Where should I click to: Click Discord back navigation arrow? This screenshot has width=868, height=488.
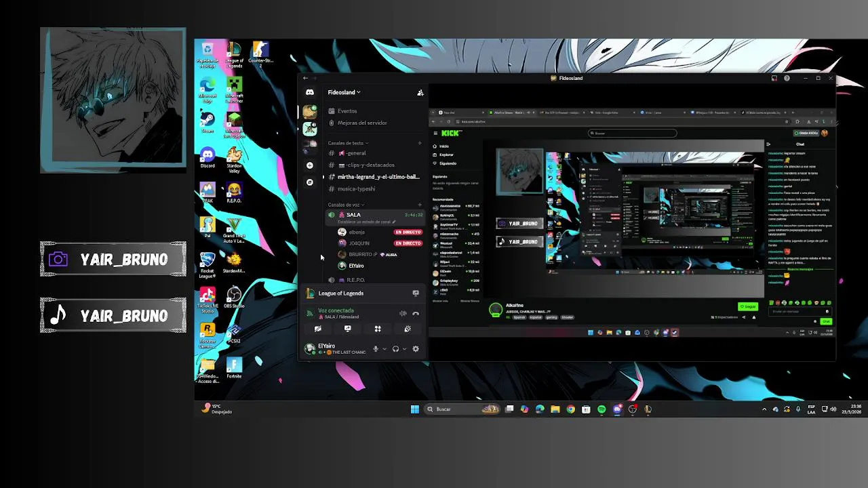tap(305, 78)
